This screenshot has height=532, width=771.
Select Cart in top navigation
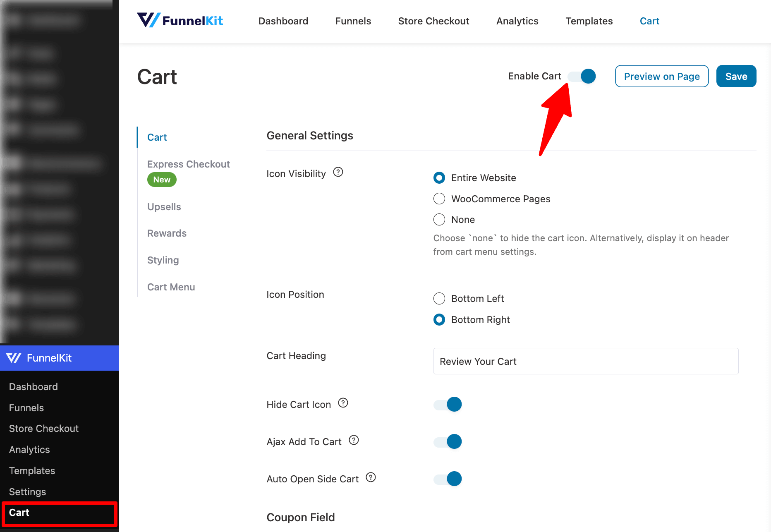649,21
